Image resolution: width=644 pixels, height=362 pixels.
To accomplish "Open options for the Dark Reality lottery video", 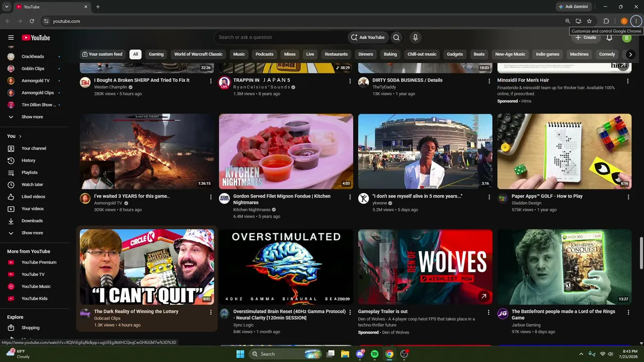I will click(211, 312).
